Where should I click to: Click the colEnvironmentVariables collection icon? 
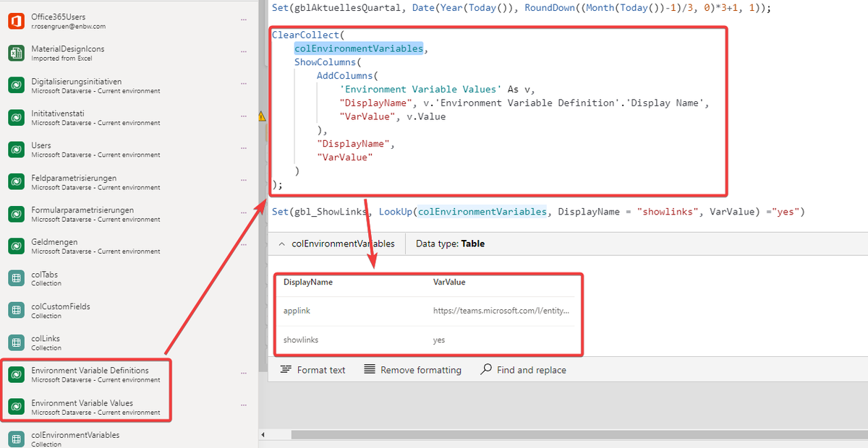[x=16, y=439]
